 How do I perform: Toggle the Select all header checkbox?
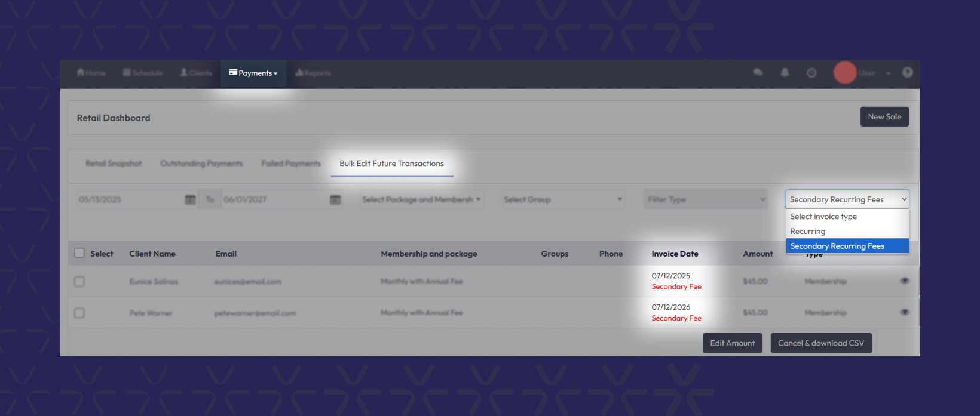coord(79,253)
